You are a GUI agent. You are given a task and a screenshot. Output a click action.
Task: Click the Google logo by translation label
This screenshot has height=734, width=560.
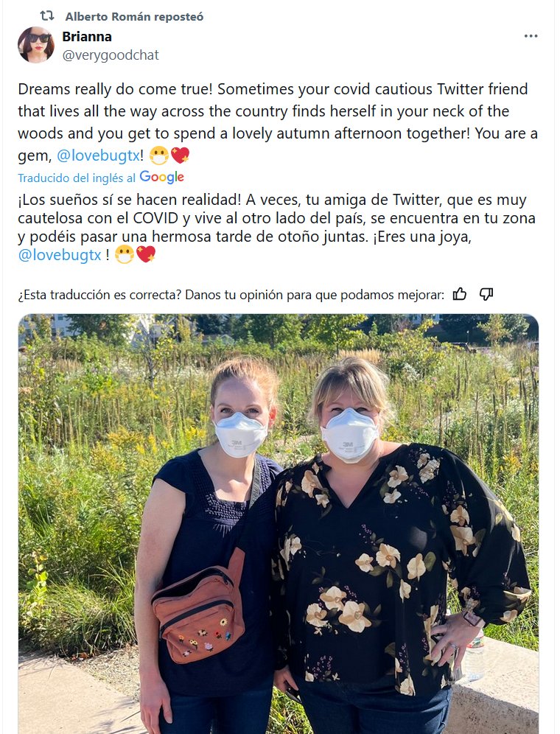(161, 177)
